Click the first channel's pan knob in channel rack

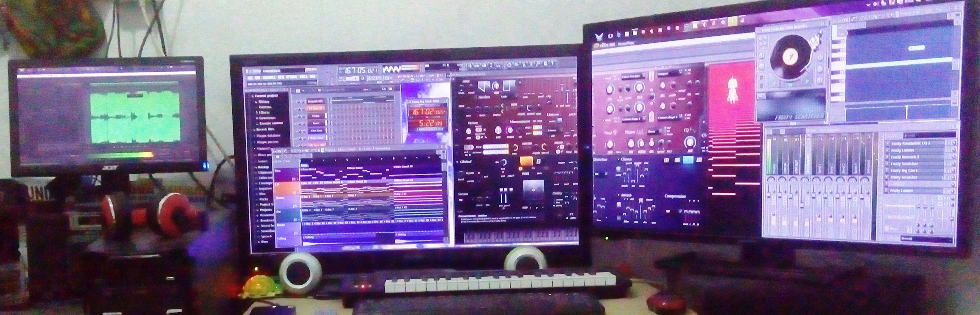pos(299,101)
